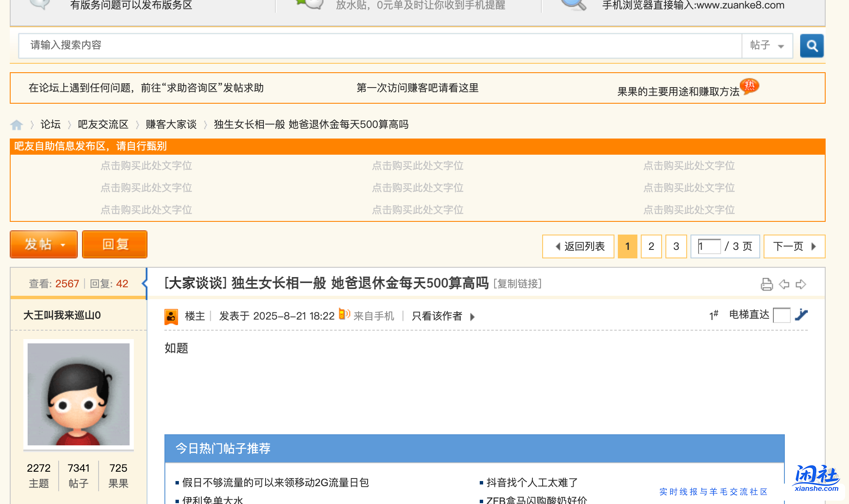Click the forward share arrow icon

point(801,284)
